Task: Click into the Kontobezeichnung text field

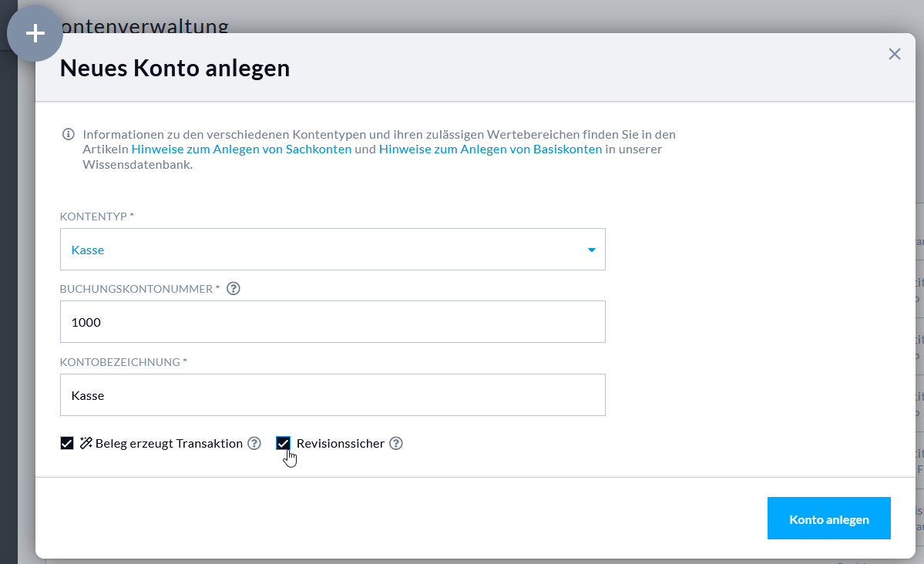Action: tap(332, 395)
